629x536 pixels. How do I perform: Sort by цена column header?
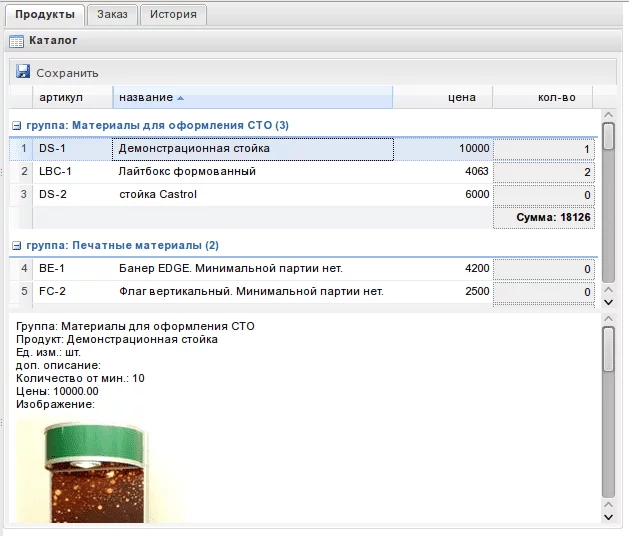pos(442,97)
